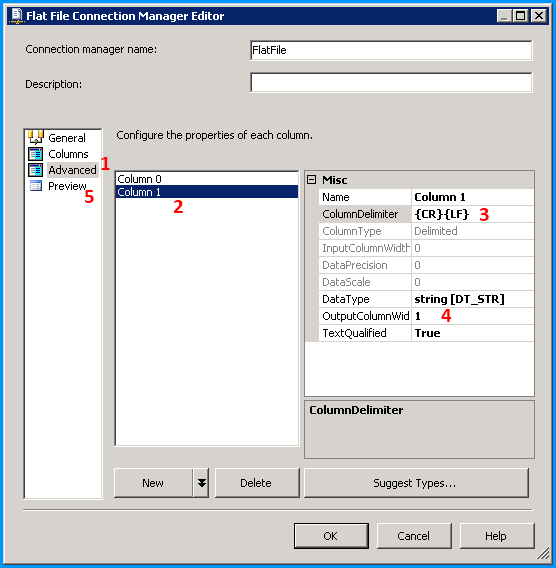This screenshot has width=556, height=568.
Task: Edit the Name property value Column 1
Action: [472, 197]
